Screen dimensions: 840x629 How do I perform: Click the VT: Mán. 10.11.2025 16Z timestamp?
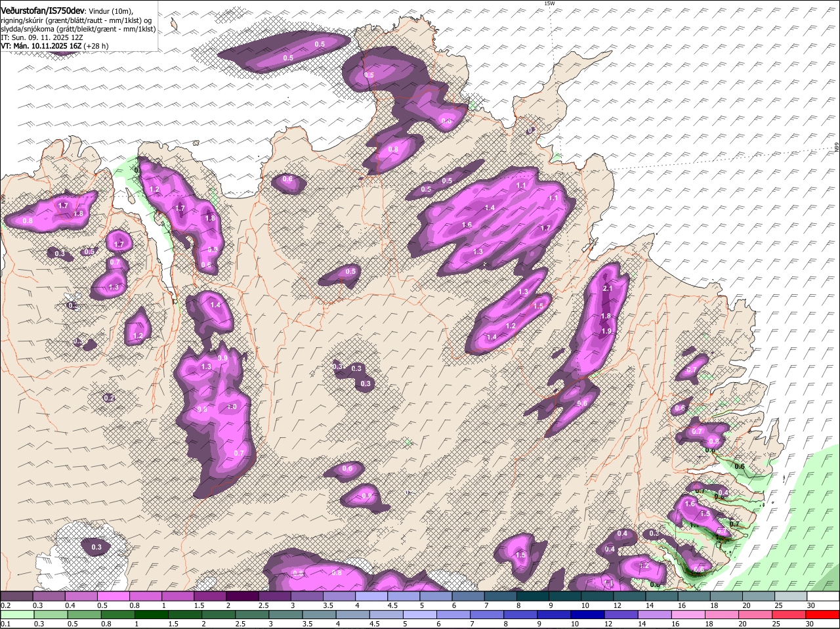pos(41,46)
